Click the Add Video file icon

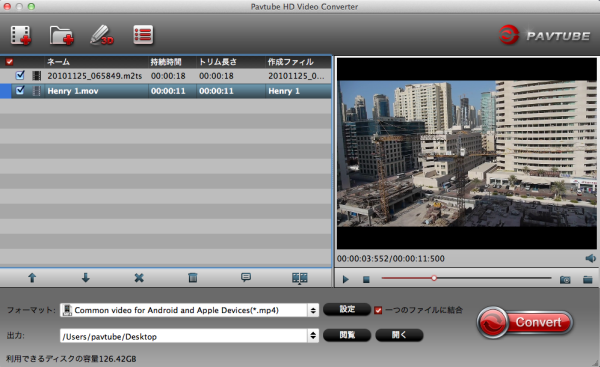(21, 35)
